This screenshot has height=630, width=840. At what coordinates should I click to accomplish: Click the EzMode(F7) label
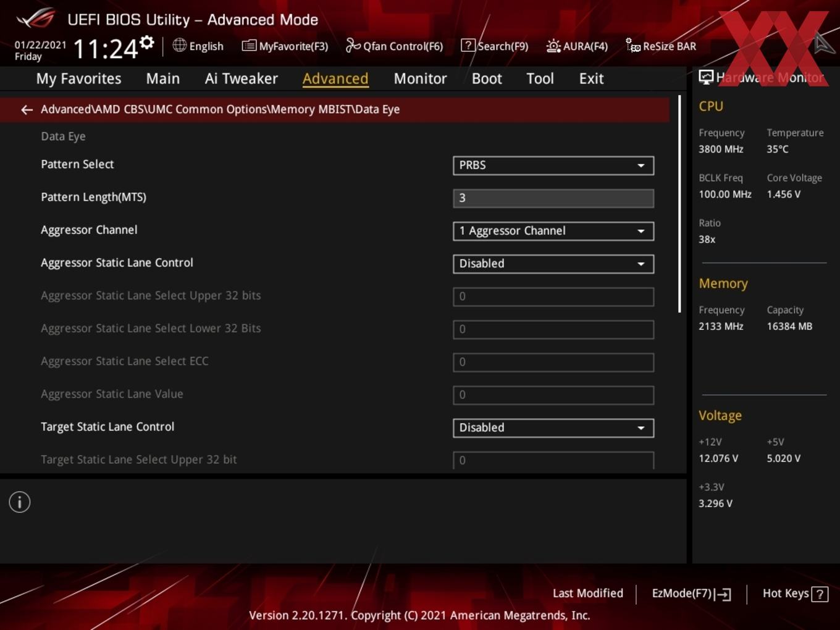(x=682, y=594)
